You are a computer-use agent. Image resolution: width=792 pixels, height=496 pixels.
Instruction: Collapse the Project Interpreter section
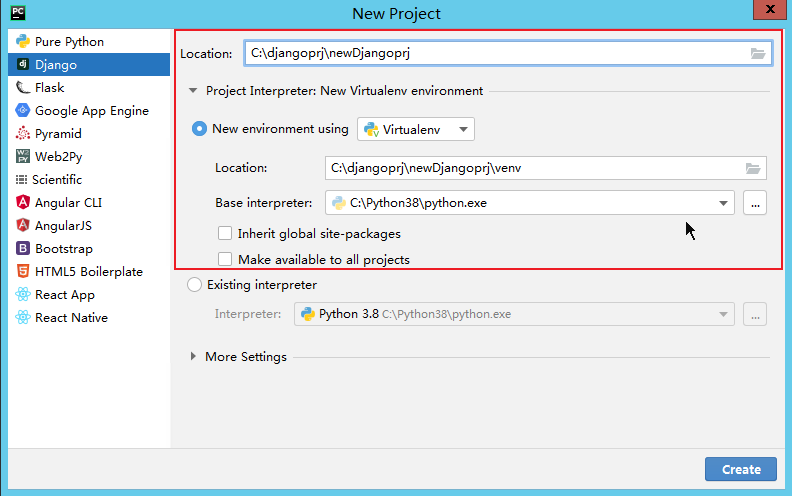(x=193, y=91)
